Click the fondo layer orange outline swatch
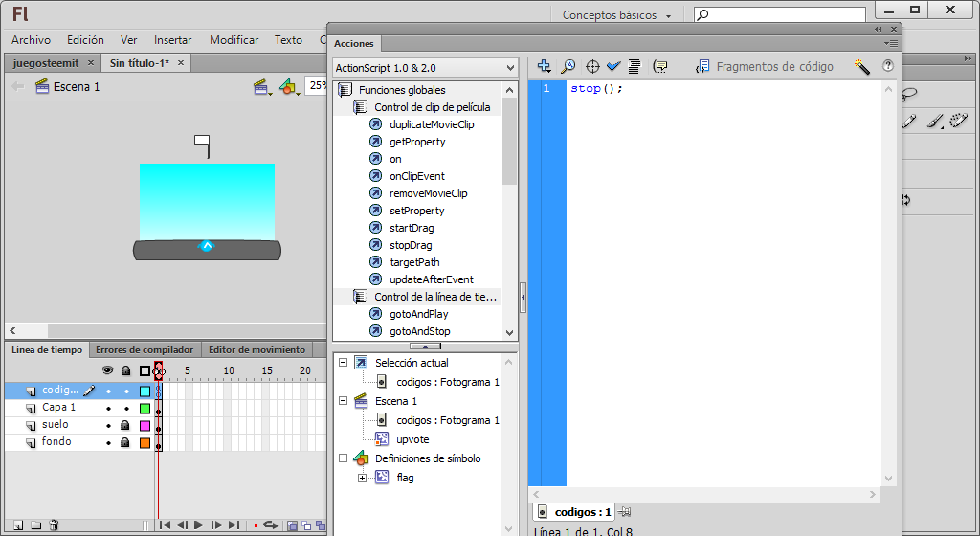This screenshot has height=536, width=980. [x=145, y=443]
